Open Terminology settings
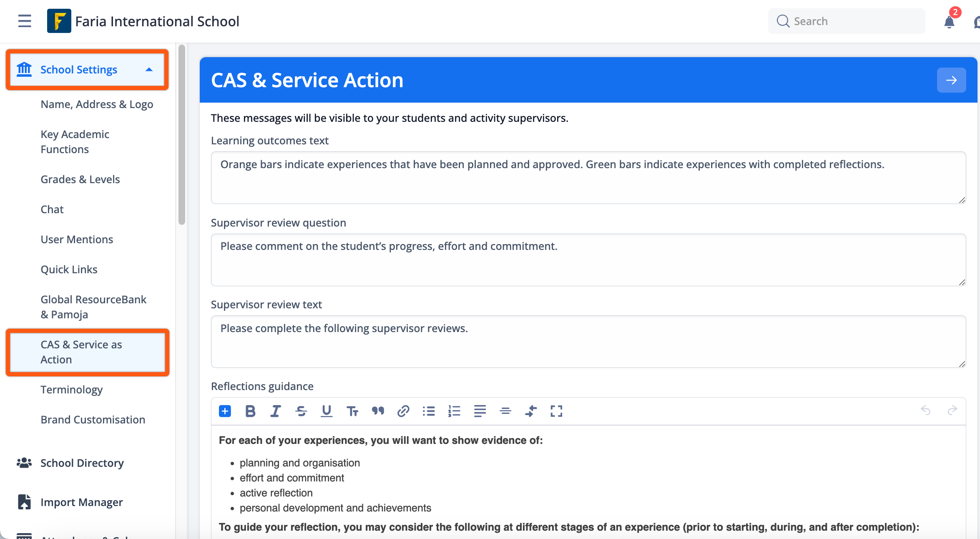980x539 pixels. tap(71, 390)
